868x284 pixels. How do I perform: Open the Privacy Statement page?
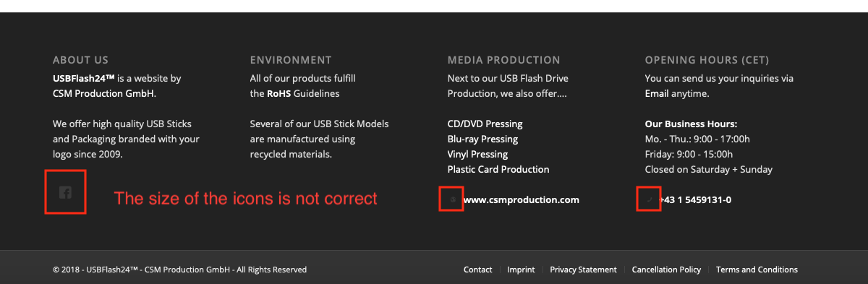tap(583, 270)
